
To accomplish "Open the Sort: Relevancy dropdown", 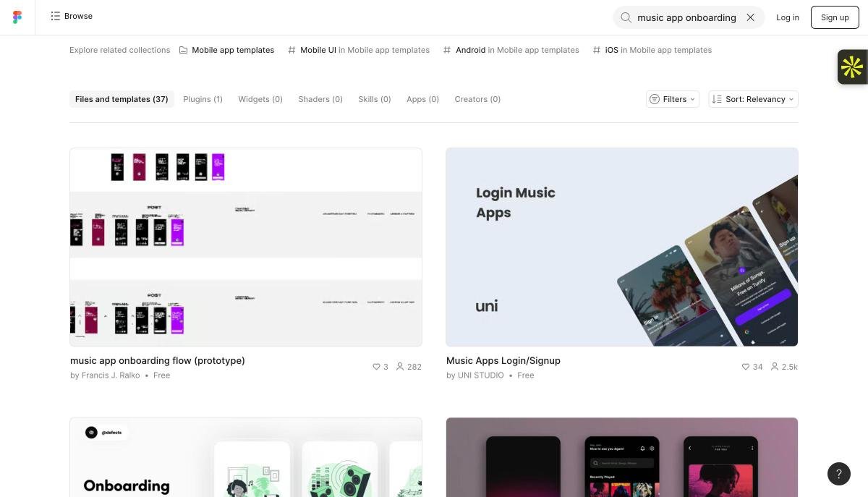I will pos(753,99).
